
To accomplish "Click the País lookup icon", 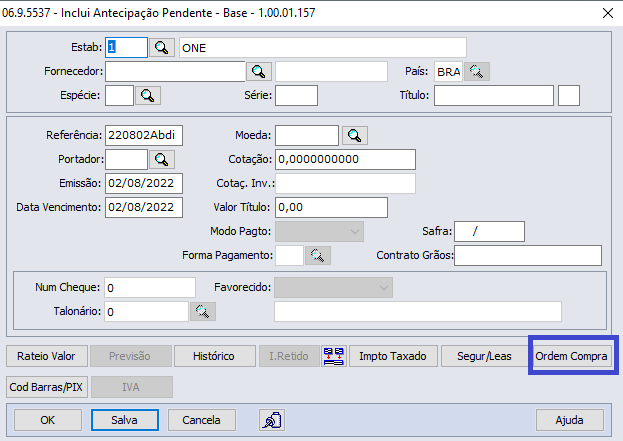I will [476, 72].
